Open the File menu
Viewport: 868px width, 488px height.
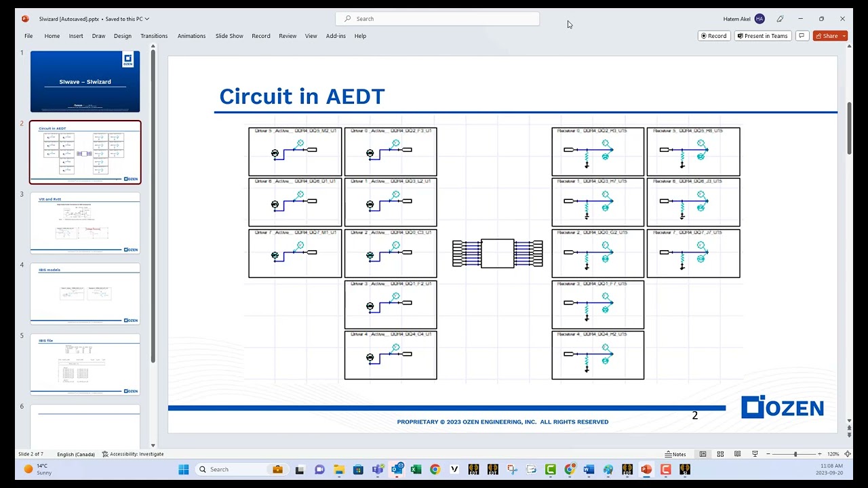(x=28, y=36)
